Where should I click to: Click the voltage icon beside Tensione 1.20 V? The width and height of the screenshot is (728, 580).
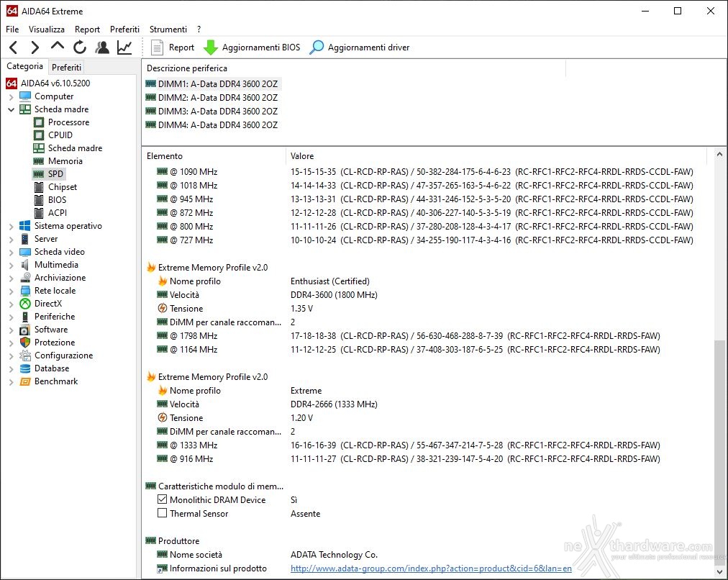[162, 417]
